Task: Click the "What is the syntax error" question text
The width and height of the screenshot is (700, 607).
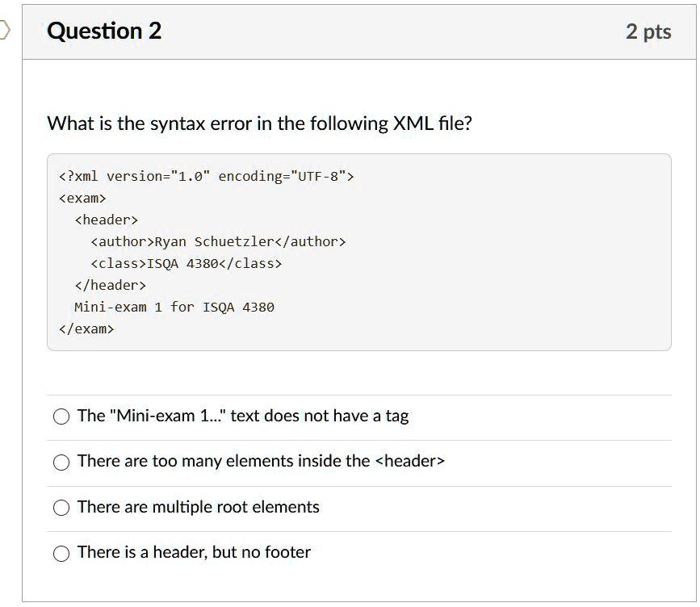Action: (259, 123)
